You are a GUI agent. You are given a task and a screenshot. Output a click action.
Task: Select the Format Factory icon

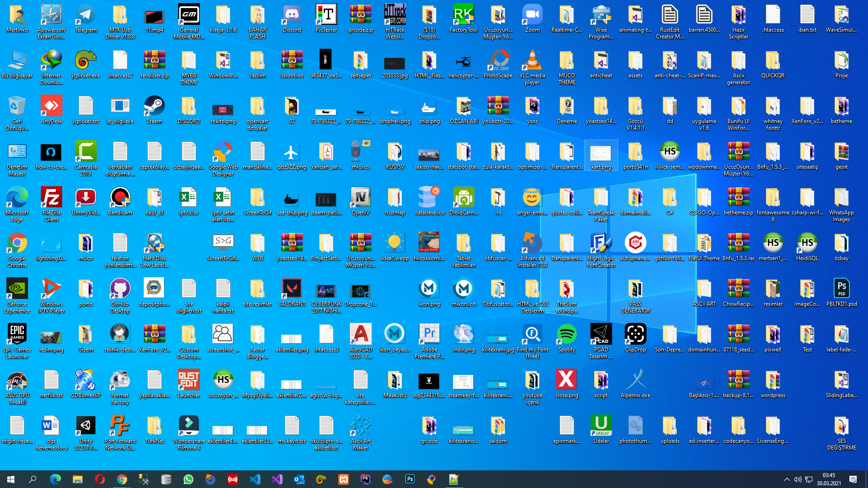120,388
